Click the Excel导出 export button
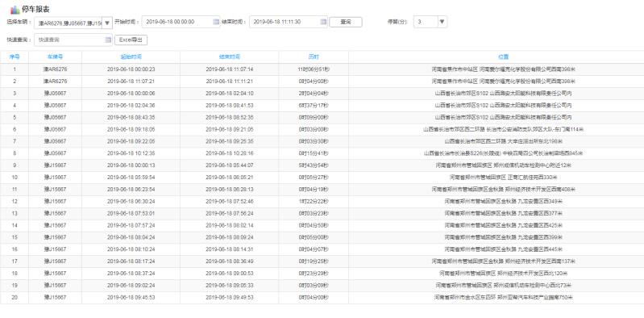This screenshot has width=644, height=318. click(131, 40)
